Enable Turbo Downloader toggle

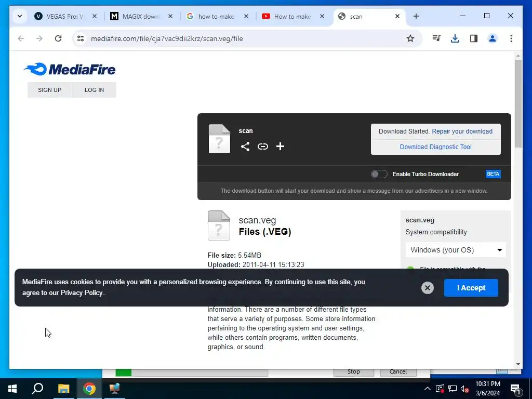coord(379,174)
